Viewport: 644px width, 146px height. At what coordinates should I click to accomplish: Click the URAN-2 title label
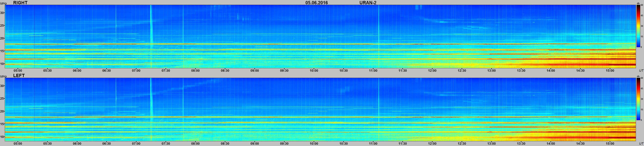pyautogui.click(x=368, y=3)
